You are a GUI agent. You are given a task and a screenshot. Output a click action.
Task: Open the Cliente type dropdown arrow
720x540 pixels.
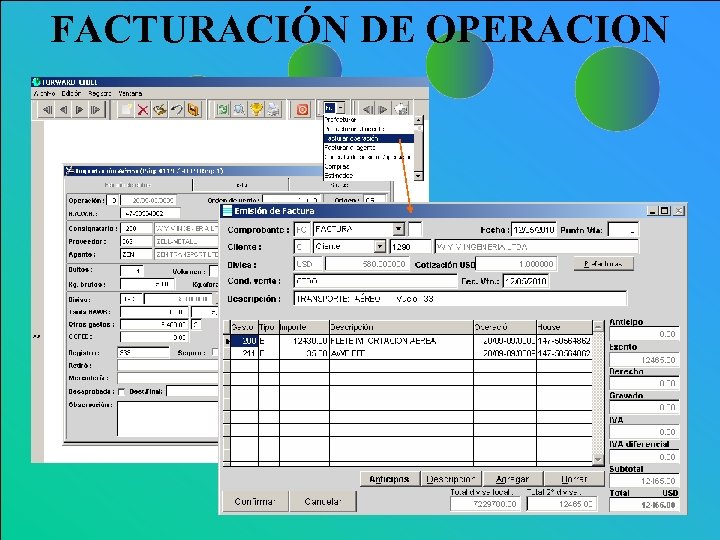(x=379, y=247)
